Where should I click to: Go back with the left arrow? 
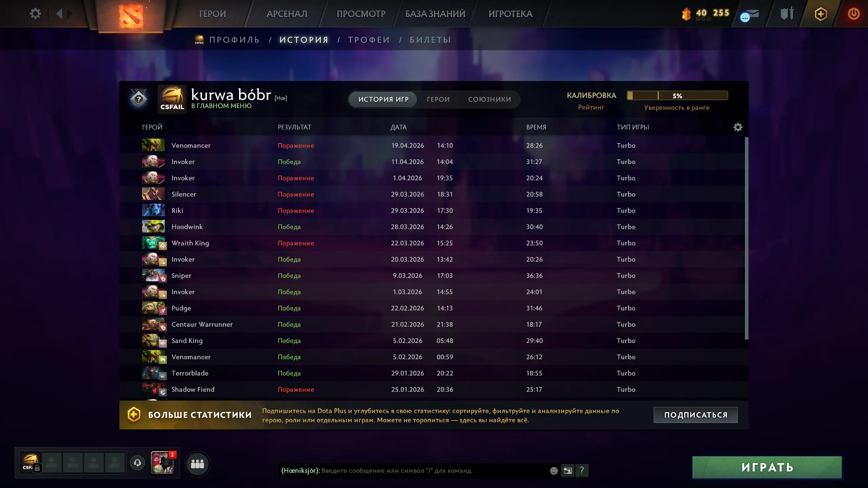click(59, 14)
